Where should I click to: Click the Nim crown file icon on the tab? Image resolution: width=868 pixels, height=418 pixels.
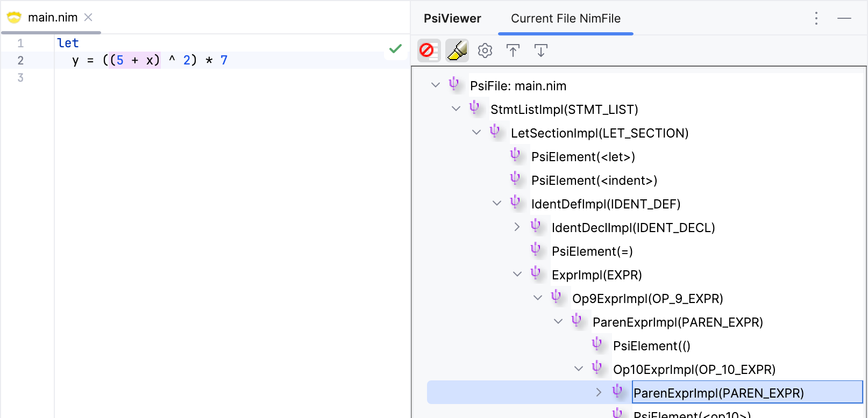pos(14,17)
